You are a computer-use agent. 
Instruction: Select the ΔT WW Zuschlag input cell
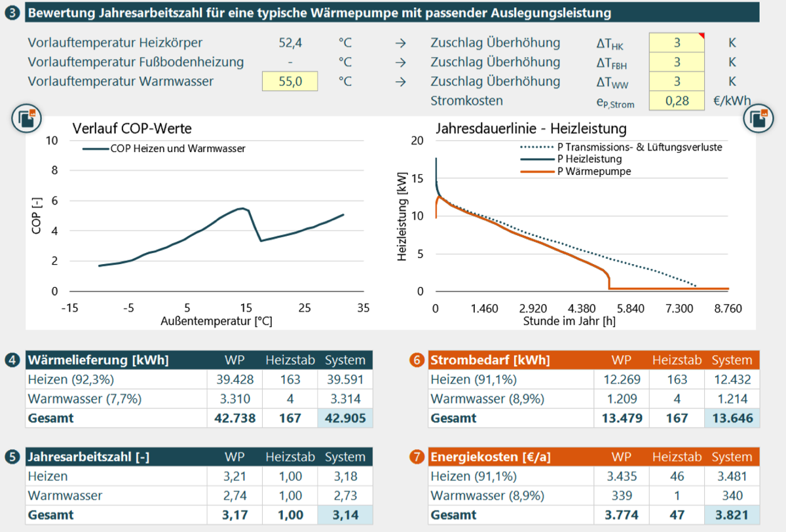[677, 82]
